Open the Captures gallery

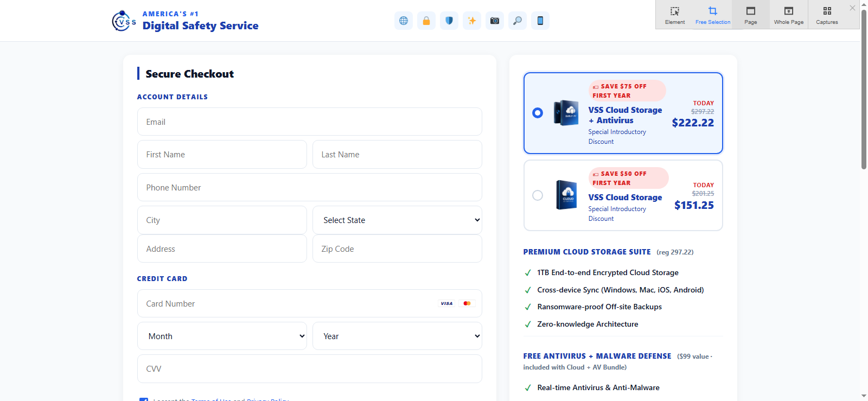point(827,15)
